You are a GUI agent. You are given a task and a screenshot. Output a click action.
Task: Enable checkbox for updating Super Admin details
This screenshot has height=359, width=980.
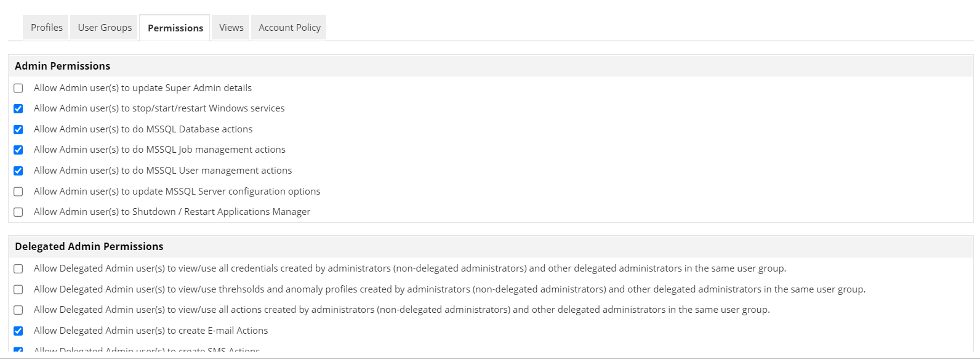(18, 88)
